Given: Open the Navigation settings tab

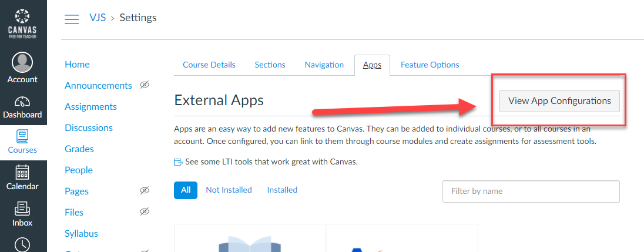Looking at the screenshot, I should 324,65.
